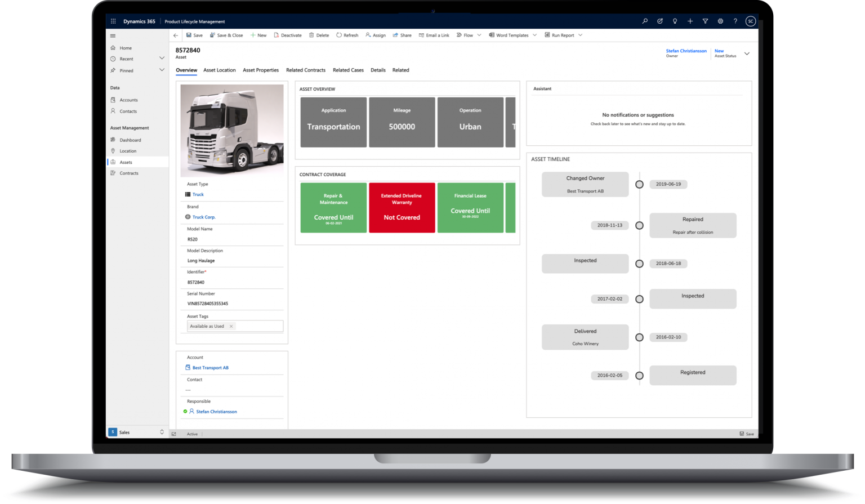Remove the Available as Used asset tag
Image resolution: width=865 pixels, height=504 pixels.
[231, 327]
